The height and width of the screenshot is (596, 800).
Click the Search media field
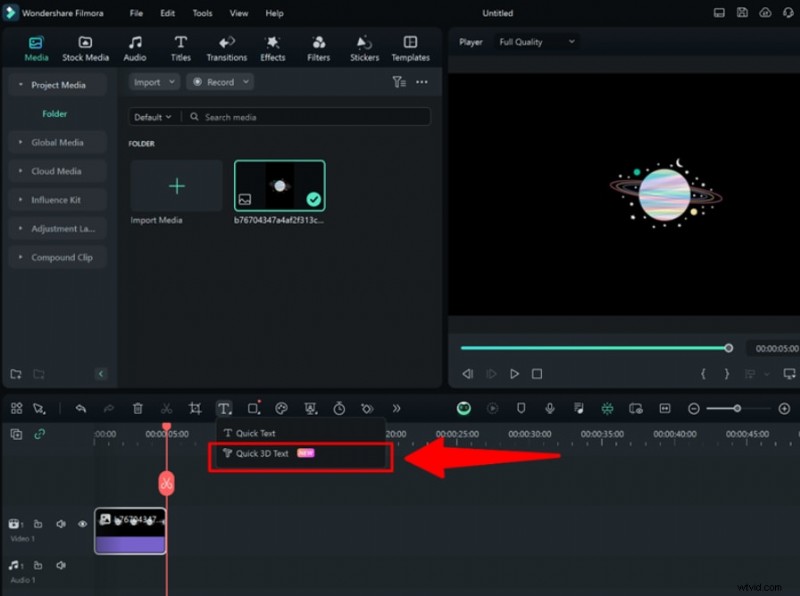point(300,117)
